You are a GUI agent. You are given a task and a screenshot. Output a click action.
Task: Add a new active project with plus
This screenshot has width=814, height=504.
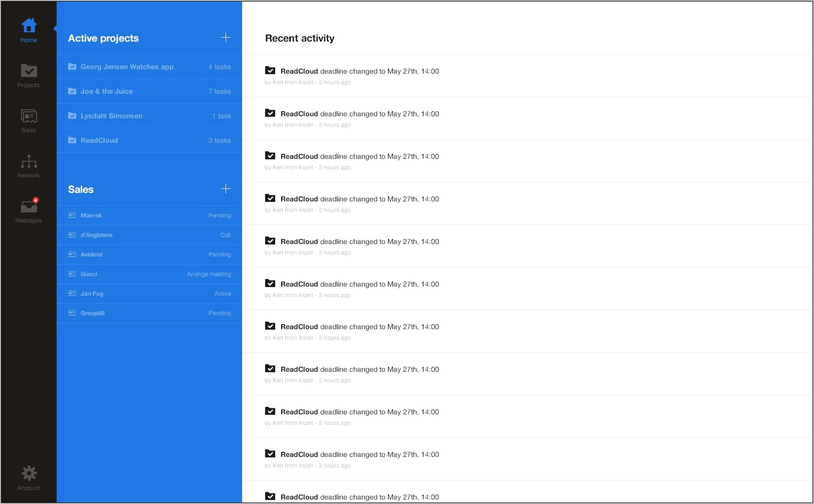point(226,38)
